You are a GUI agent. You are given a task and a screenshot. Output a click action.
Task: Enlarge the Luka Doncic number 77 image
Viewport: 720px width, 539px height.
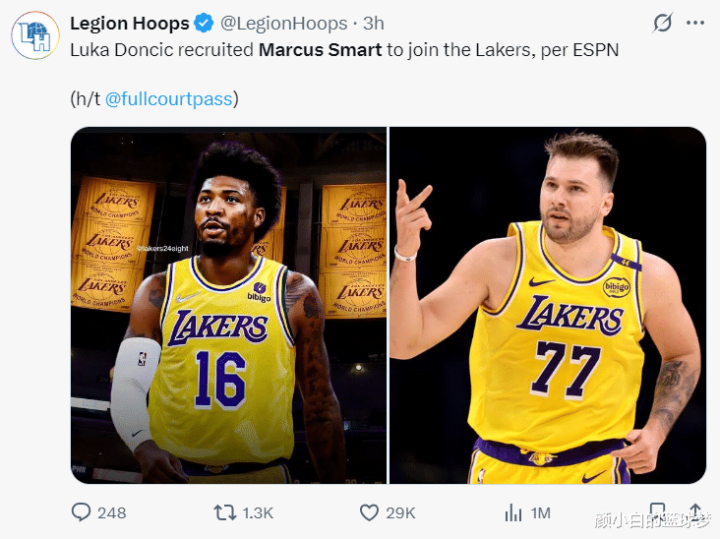tap(548, 305)
